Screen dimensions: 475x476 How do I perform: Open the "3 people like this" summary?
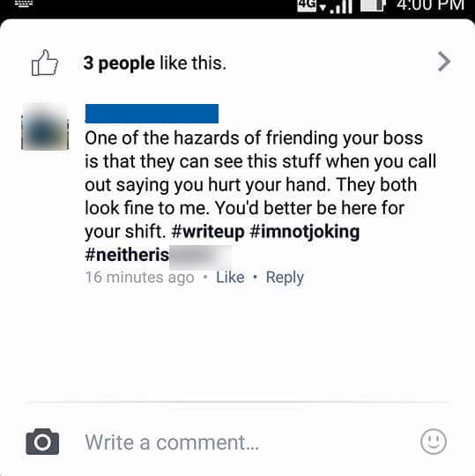[x=155, y=63]
